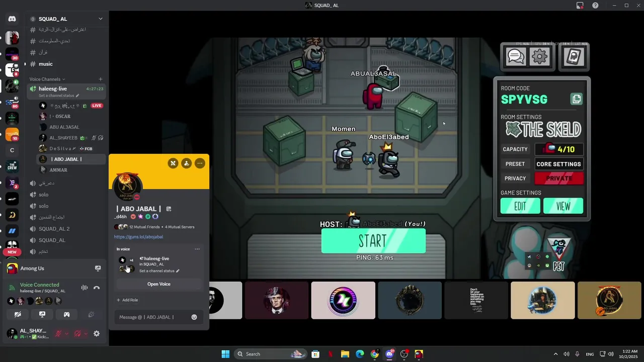Create channel with plus beside Voice Channels
Image resolution: width=644 pixels, height=362 pixels.
coord(100,79)
